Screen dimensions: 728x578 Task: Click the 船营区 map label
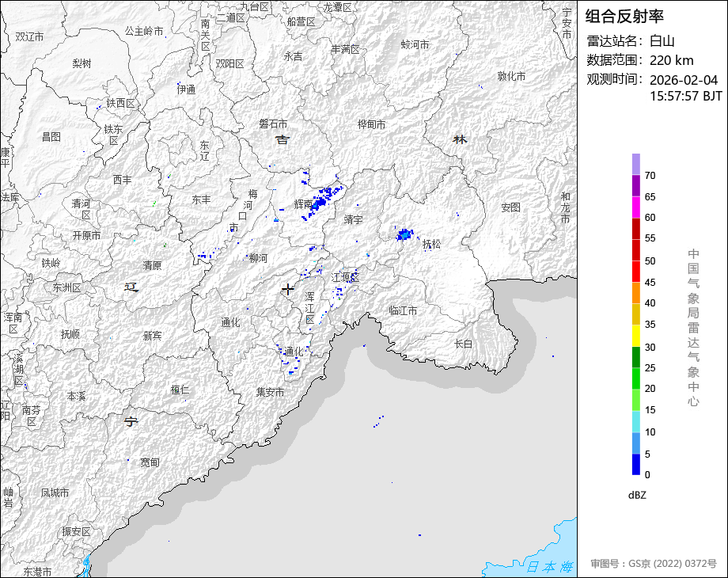point(301,21)
